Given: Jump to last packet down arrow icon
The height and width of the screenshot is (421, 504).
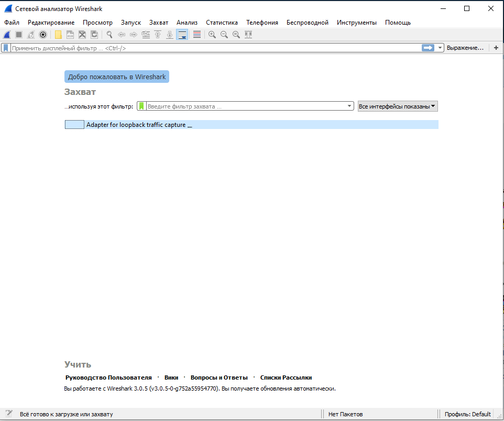Looking at the screenshot, I should (x=170, y=35).
